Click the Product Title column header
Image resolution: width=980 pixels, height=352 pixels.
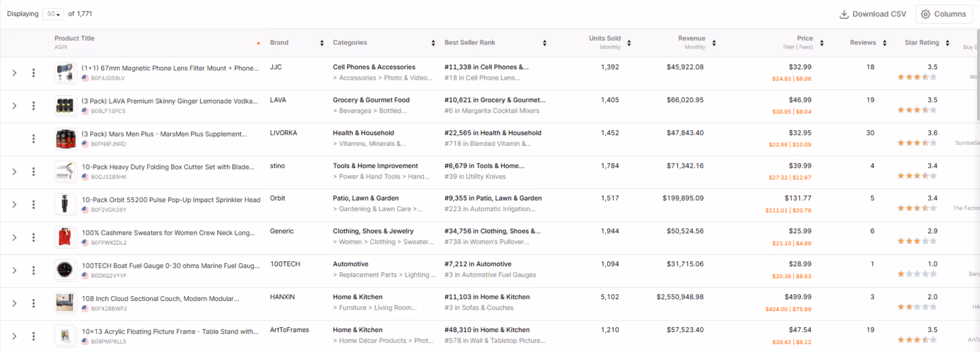pos(74,38)
